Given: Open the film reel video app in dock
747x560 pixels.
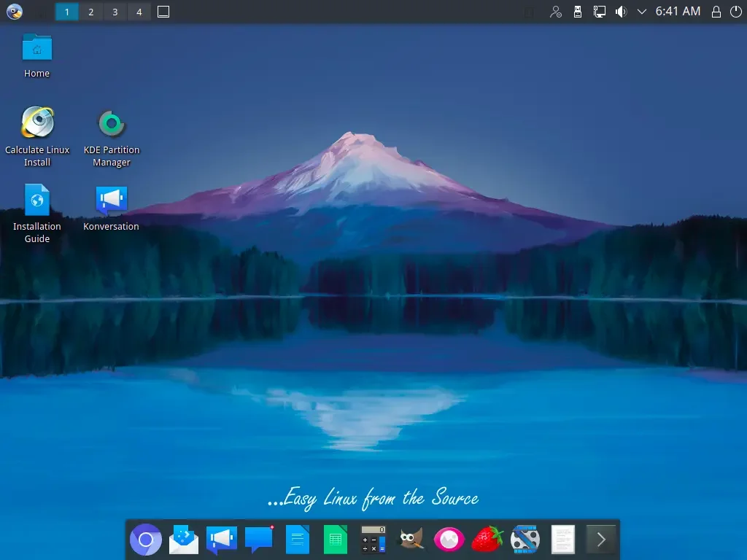Looking at the screenshot, I should pos(525,540).
